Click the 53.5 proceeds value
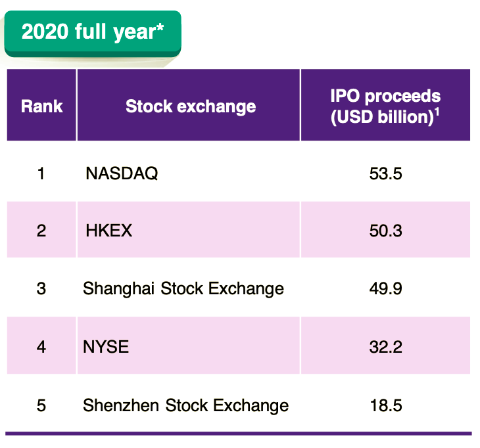Viewport: 480px width, 448px height. (386, 173)
